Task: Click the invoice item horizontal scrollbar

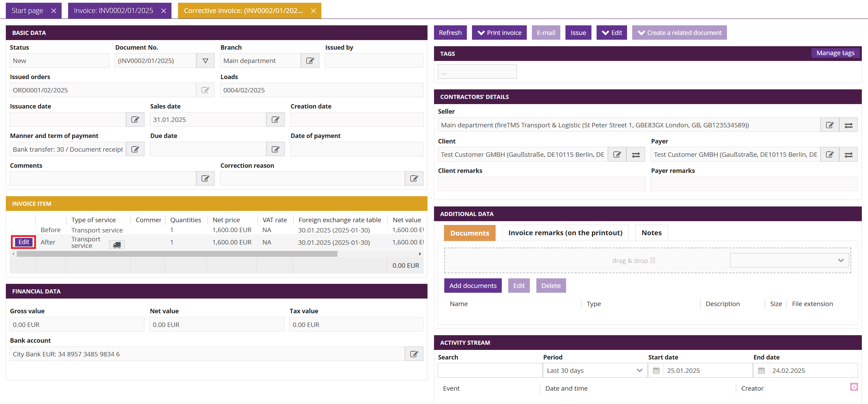Action: coord(177,254)
